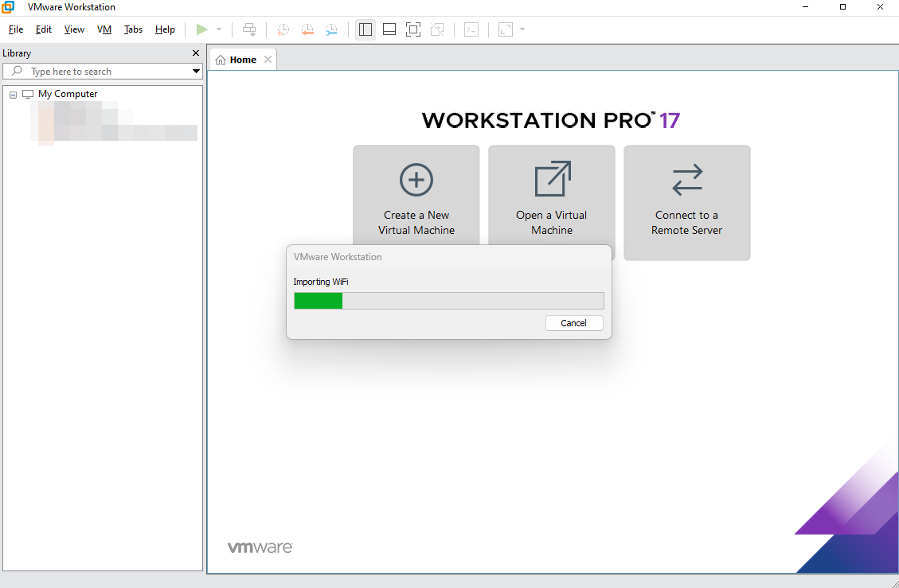This screenshot has width=899, height=588.
Task: Click Revert to snapshot toolbar icon
Action: pyautogui.click(x=307, y=29)
